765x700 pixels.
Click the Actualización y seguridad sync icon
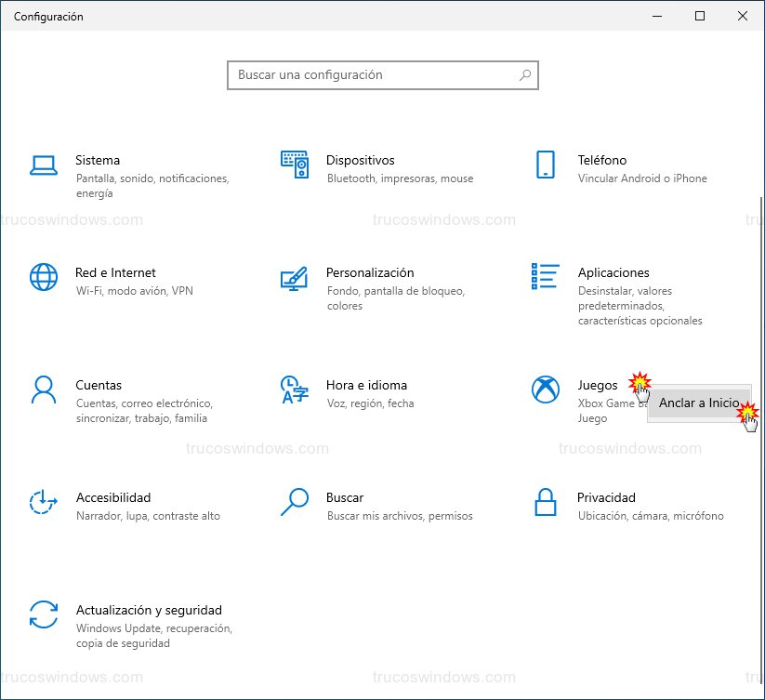(44, 614)
